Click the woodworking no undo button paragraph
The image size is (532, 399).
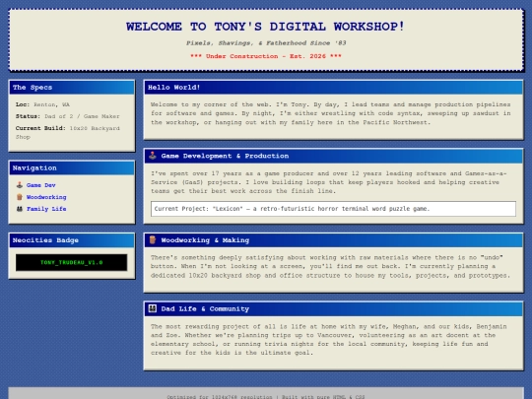[330, 266]
